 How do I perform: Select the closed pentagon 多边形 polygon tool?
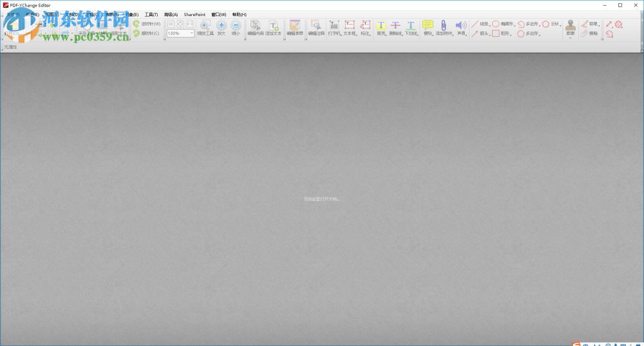529,34
